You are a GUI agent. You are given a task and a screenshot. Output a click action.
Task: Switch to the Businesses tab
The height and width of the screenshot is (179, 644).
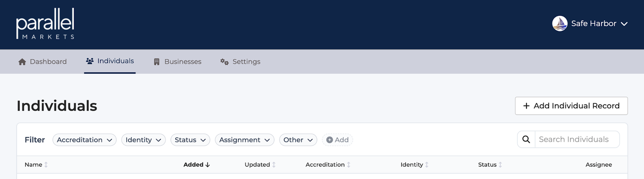(x=182, y=62)
